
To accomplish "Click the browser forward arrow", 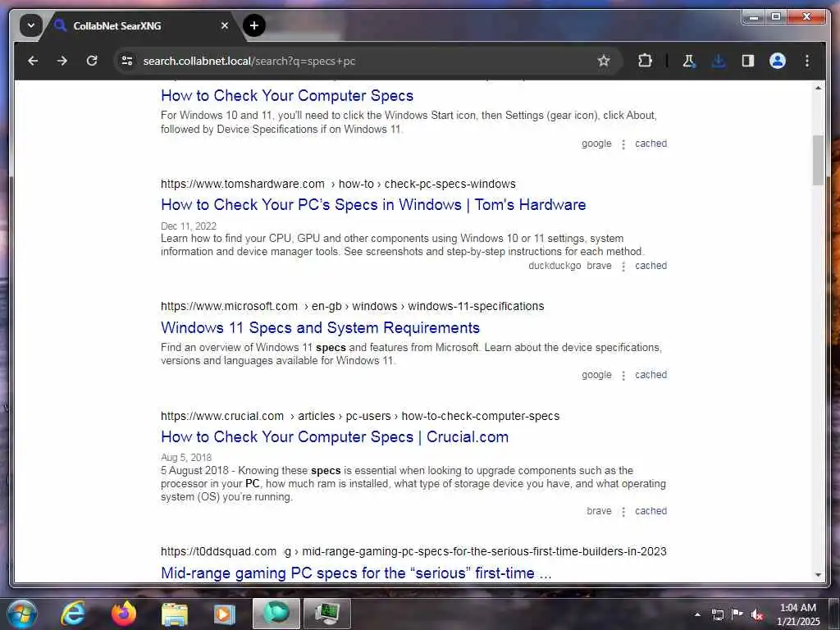I will 62,61.
